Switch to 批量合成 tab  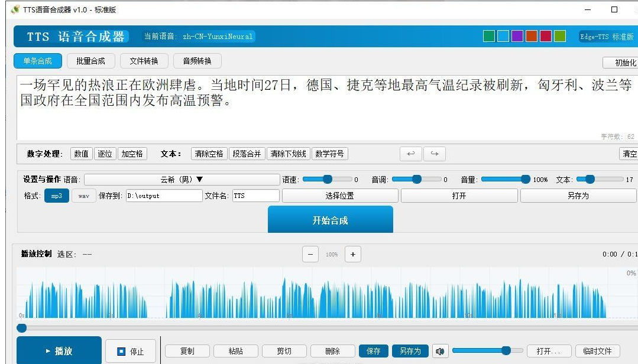click(90, 61)
